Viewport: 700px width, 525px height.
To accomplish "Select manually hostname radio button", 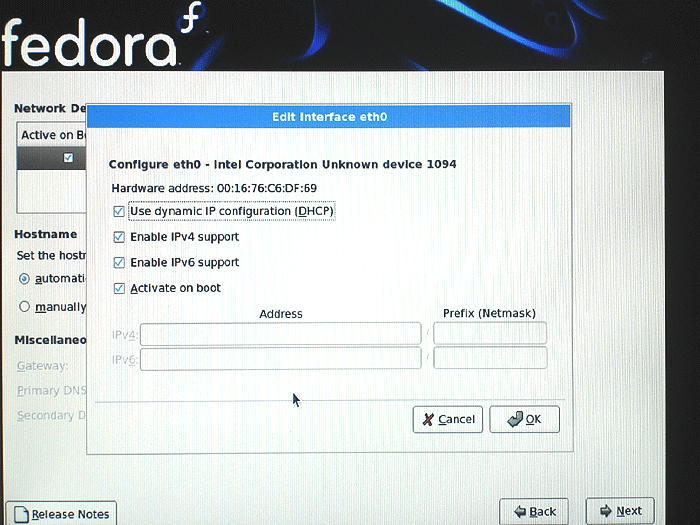I will (25, 307).
